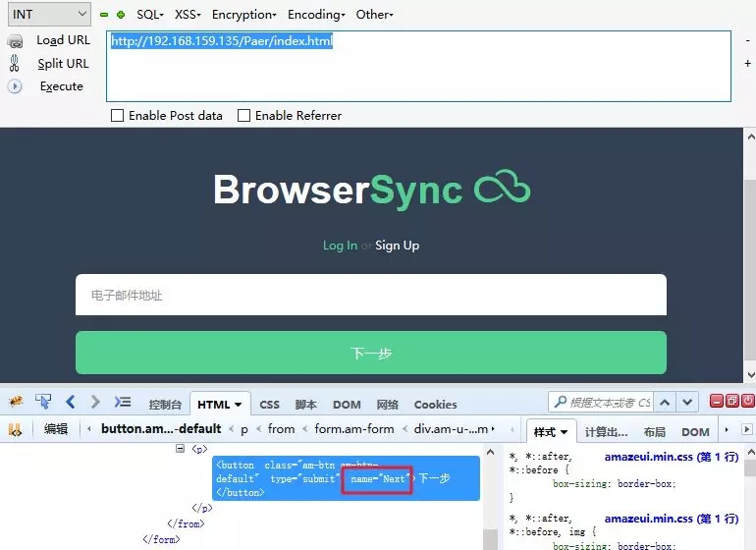Click the Firebug back arrow

tap(71, 402)
